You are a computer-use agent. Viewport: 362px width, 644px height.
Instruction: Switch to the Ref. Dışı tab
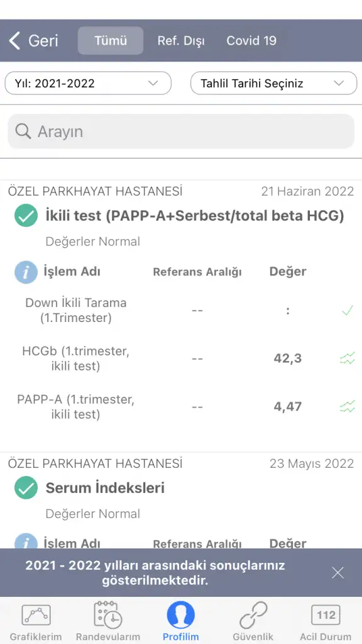tap(181, 41)
